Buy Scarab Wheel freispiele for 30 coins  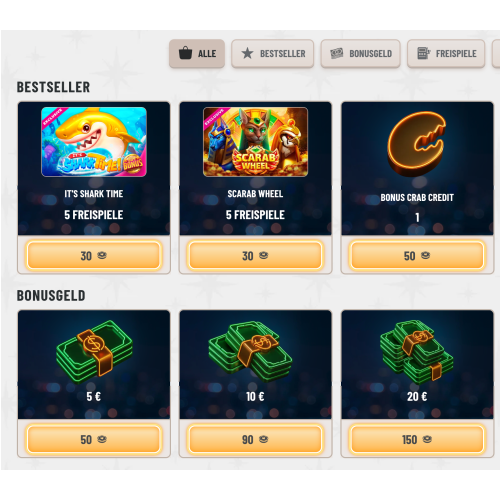[x=255, y=256]
